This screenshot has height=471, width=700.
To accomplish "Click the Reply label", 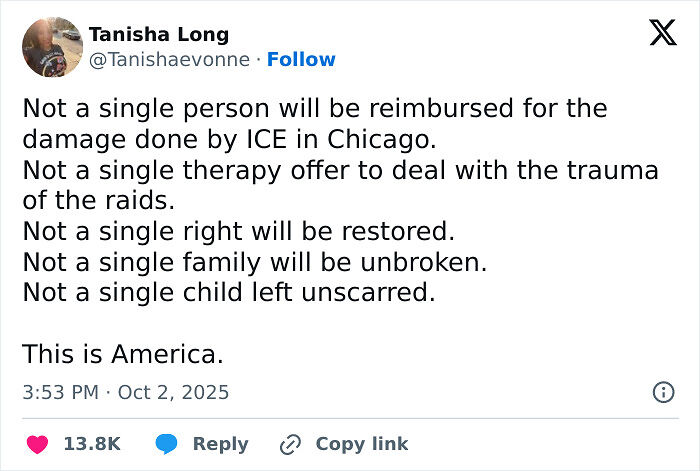I will click(x=220, y=444).
